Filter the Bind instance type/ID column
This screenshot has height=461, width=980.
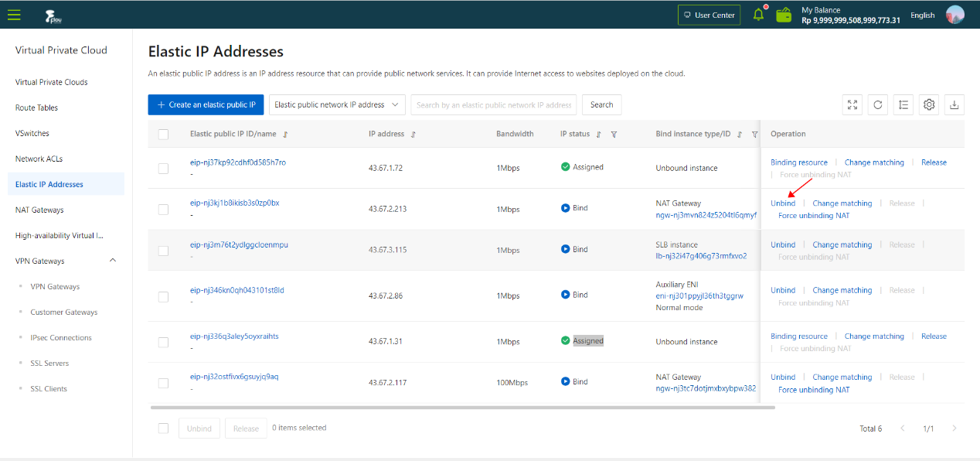tap(754, 135)
